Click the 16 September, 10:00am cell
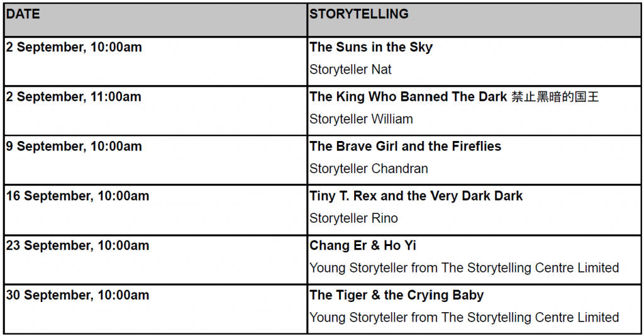Image resolution: width=644 pixels, height=336 pixels. pos(155,210)
